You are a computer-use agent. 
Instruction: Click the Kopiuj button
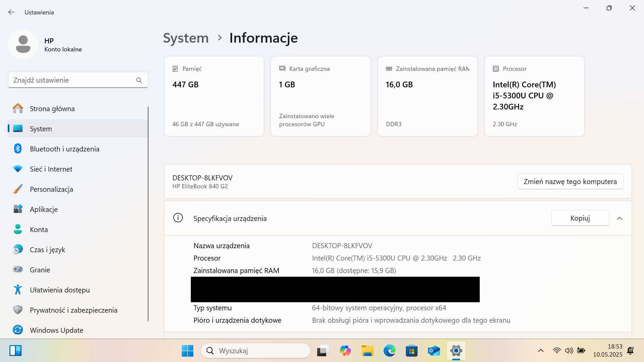pyautogui.click(x=580, y=218)
